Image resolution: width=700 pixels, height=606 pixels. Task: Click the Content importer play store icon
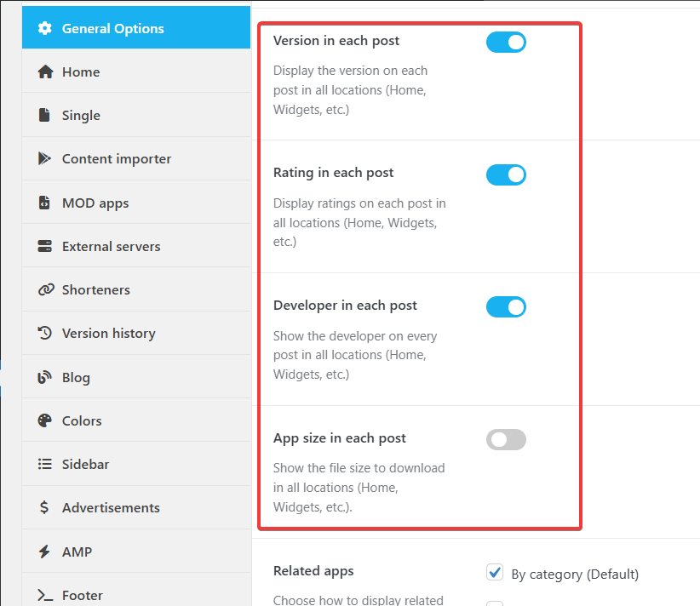point(45,159)
